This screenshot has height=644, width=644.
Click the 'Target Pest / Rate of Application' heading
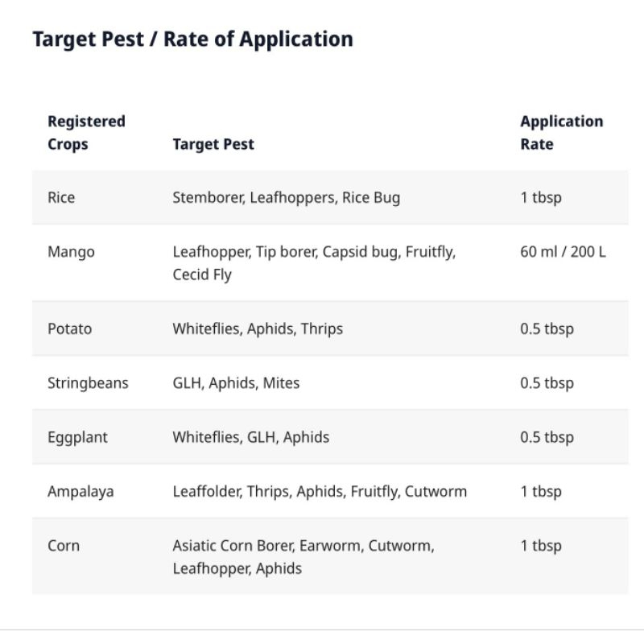coord(192,39)
